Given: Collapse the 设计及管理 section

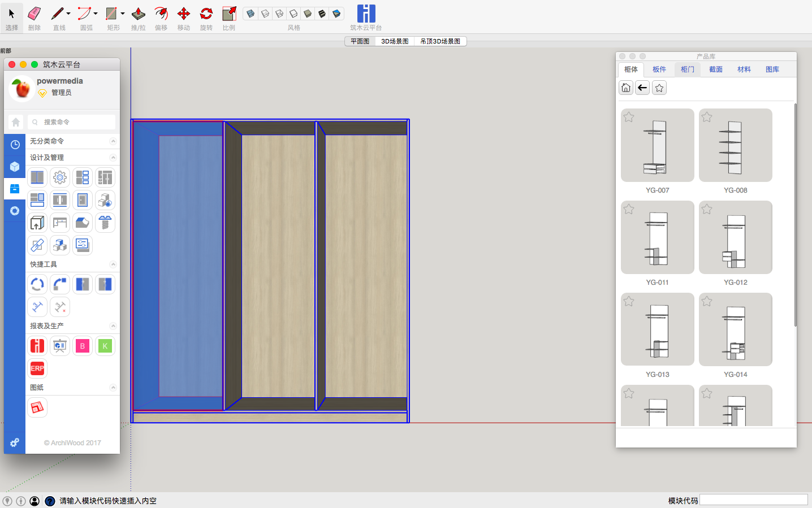Looking at the screenshot, I should click(113, 158).
